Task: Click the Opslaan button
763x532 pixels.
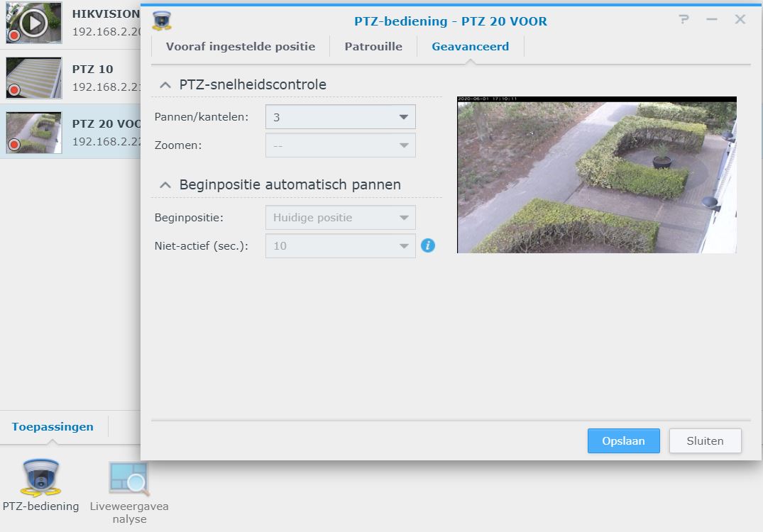Action: tap(623, 440)
